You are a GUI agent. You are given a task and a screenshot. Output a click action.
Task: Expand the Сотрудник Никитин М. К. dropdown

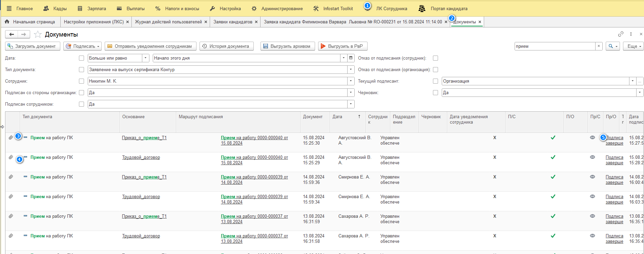point(351,81)
